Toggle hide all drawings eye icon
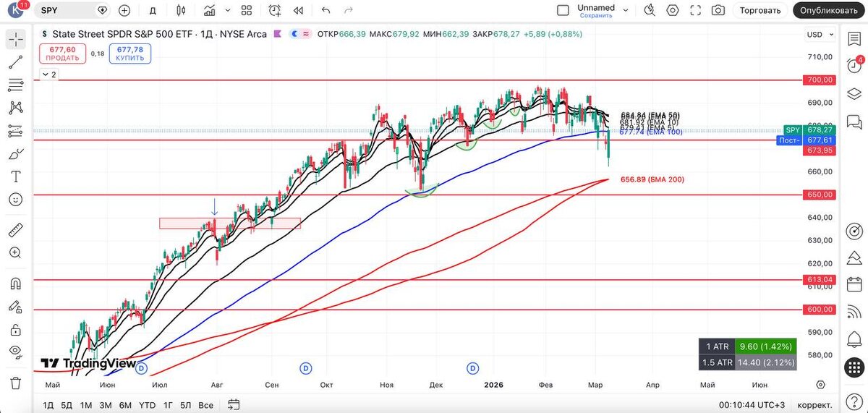 [15, 352]
